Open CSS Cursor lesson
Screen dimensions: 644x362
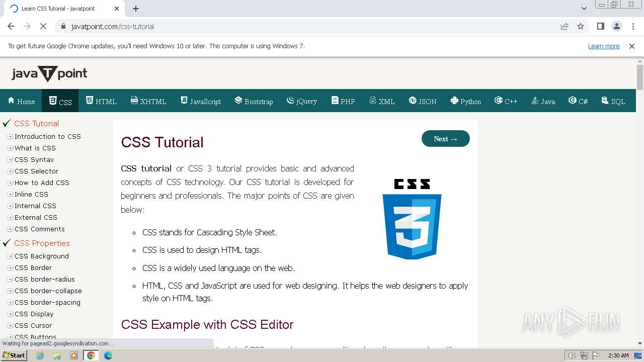tap(33, 325)
